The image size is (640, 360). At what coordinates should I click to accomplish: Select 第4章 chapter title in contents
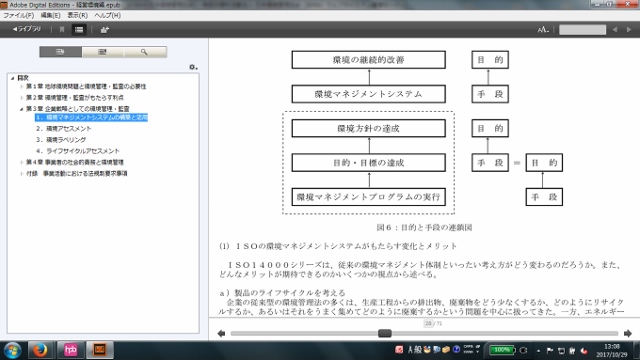(x=75, y=162)
